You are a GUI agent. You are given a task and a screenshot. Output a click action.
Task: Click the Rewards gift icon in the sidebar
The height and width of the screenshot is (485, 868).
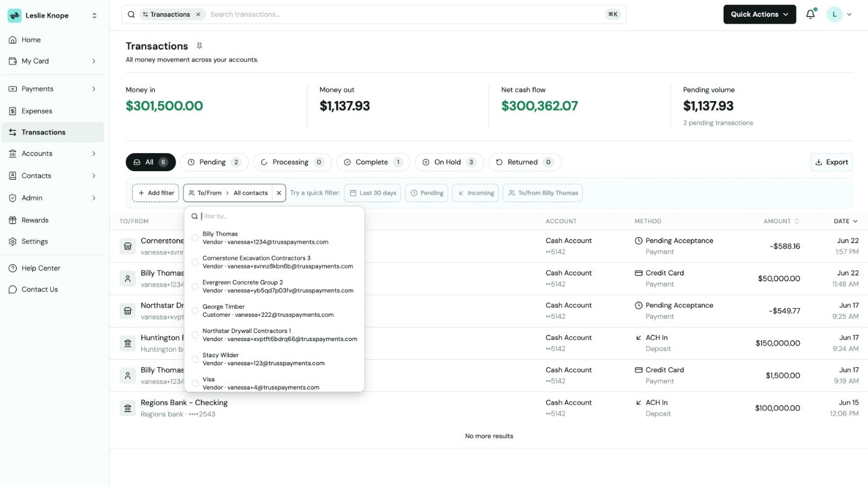(12, 220)
